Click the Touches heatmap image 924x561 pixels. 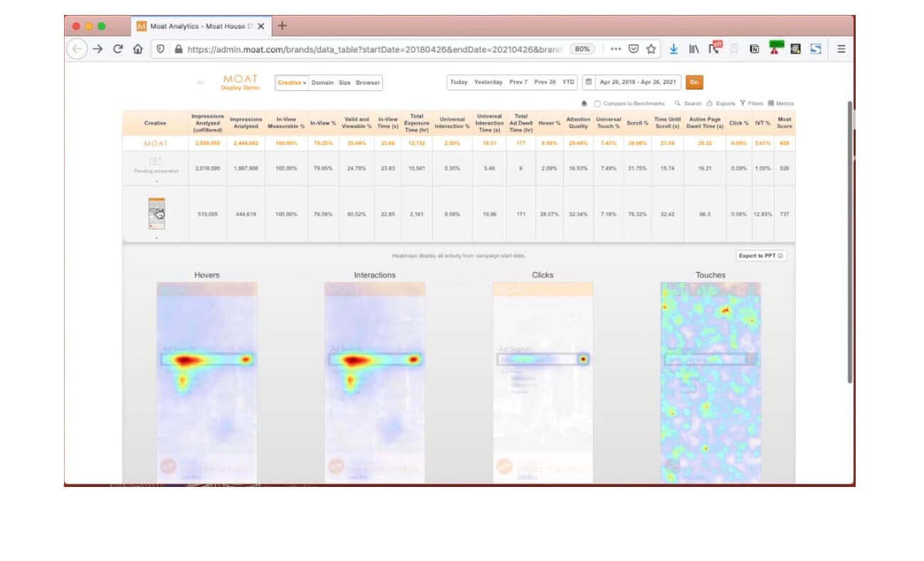(711, 383)
